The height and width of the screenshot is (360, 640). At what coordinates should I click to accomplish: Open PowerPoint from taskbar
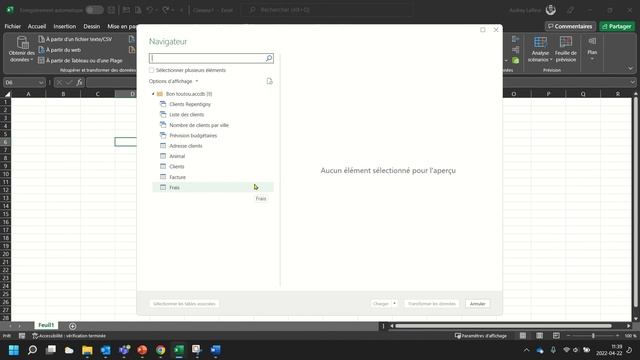pos(142,350)
